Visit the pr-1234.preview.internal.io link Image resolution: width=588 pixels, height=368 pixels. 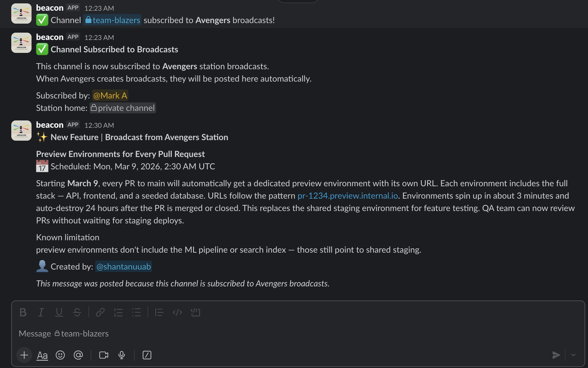tap(348, 196)
